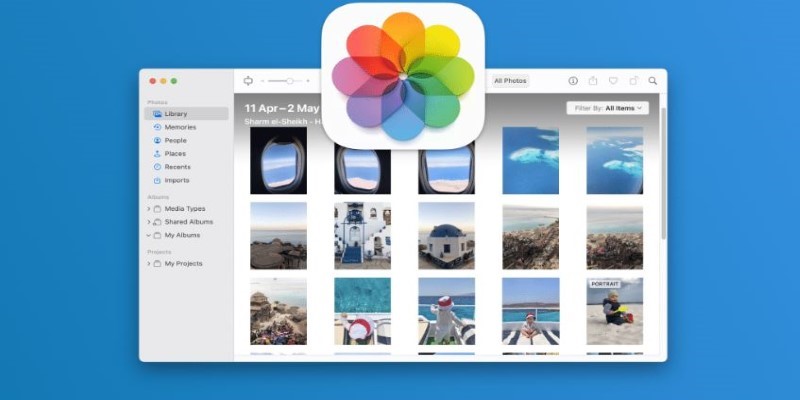Show Recents in the sidebar

point(177,167)
